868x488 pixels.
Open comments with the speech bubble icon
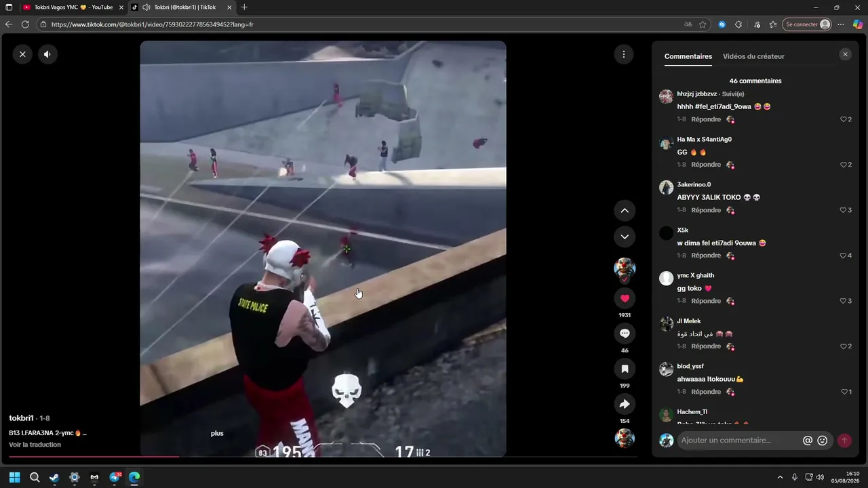[x=625, y=333]
